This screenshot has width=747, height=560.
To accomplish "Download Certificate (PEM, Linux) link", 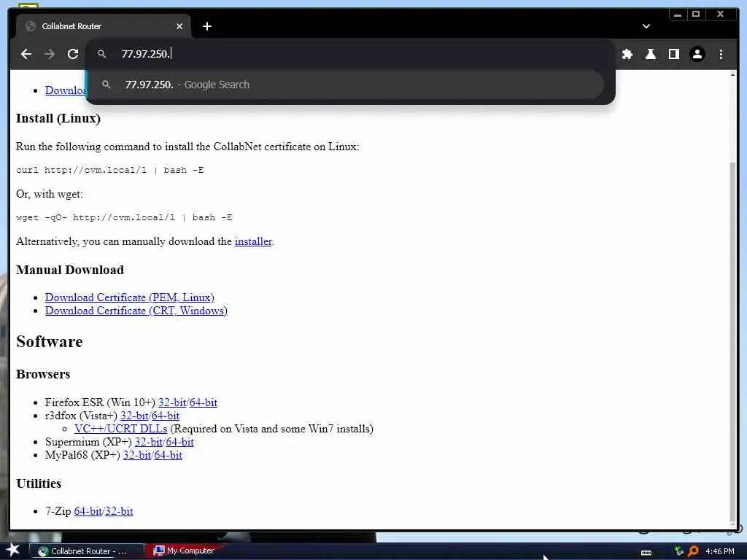I will (x=130, y=297).
